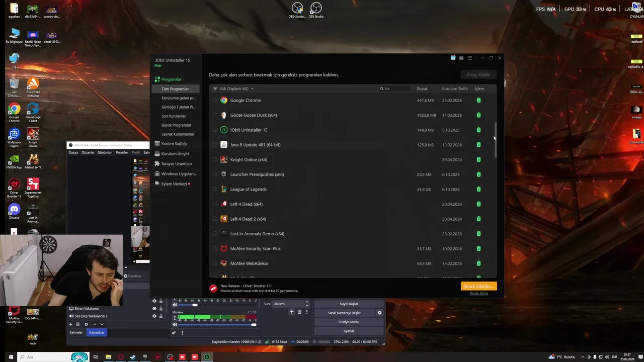The width and height of the screenshot is (644, 362).
Task: Click OBS audio mixer advanced gears icon
Action: point(174,333)
